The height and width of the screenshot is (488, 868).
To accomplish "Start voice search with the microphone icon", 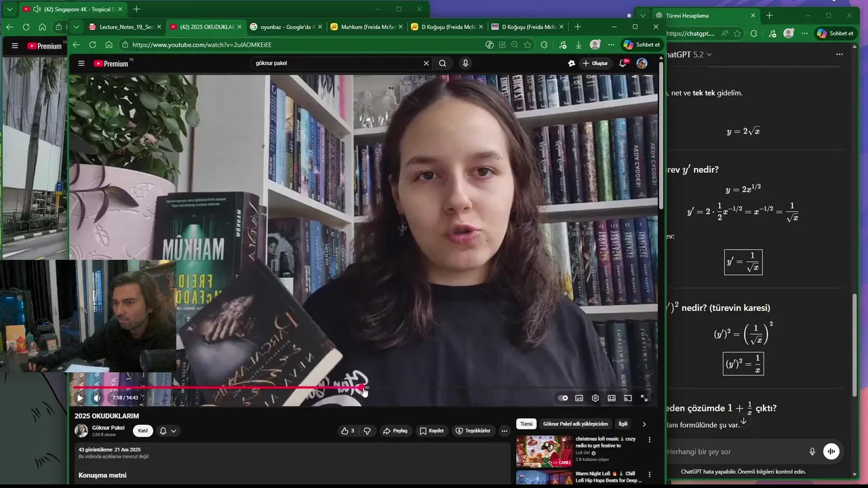I will (465, 63).
